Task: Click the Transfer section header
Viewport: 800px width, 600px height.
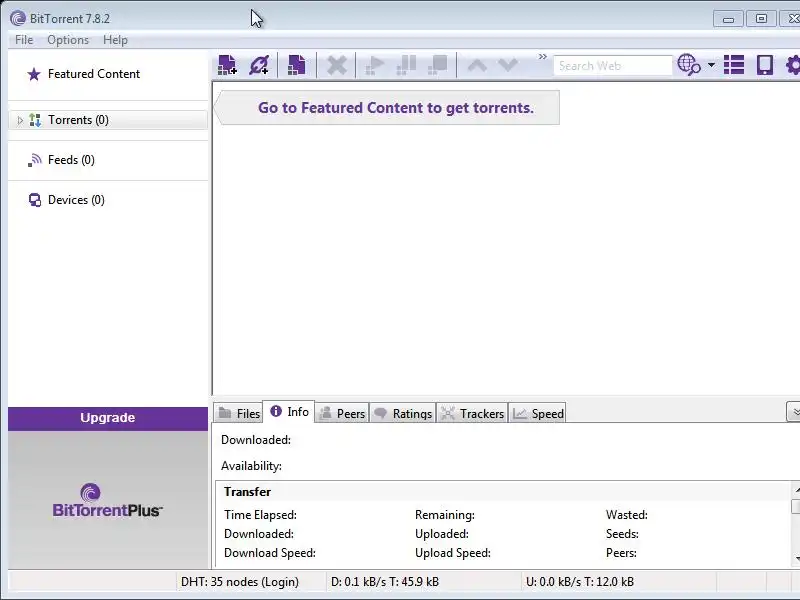Action: [x=247, y=492]
